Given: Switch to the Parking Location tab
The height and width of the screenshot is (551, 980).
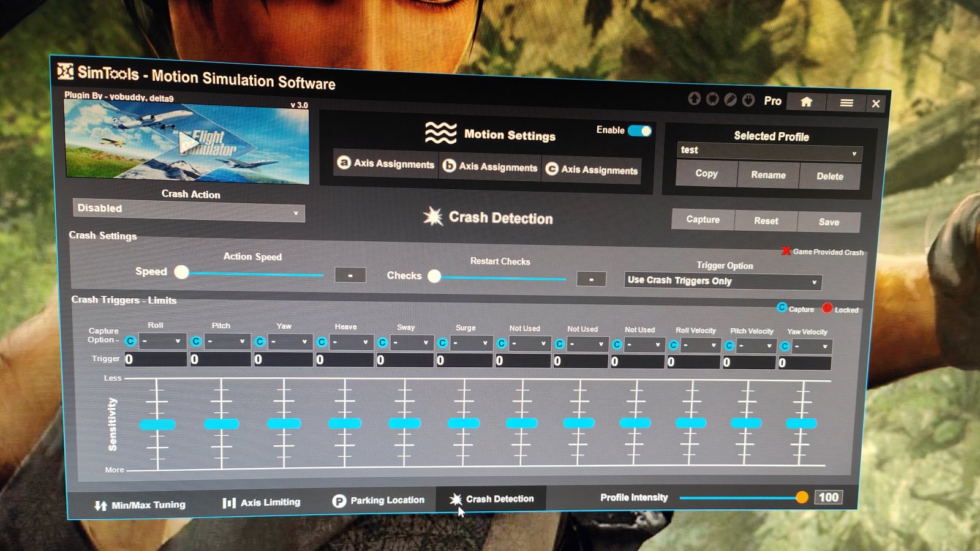Looking at the screenshot, I should click(x=379, y=501).
